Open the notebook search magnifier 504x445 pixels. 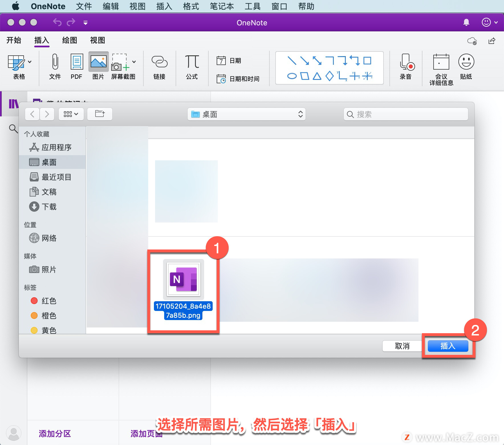click(x=13, y=128)
